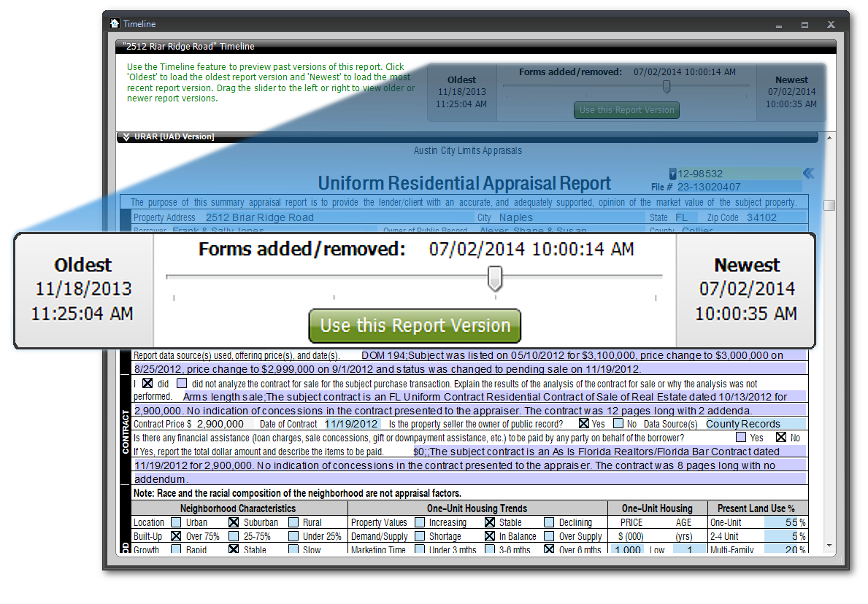The width and height of the screenshot is (868, 604).
Task: Jump to Oldest version in the enlarged panel
Action: (x=82, y=290)
